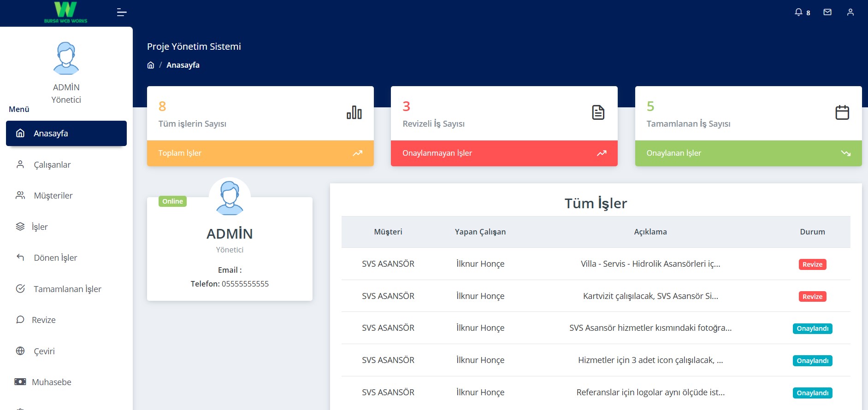Navigate to Muhasebe in sidebar
The width and height of the screenshot is (868, 410).
[51, 382]
